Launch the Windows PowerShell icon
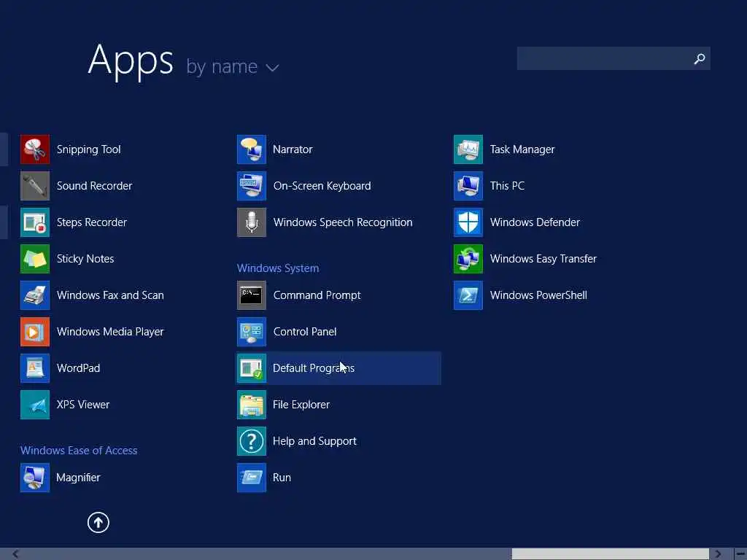 [468, 295]
